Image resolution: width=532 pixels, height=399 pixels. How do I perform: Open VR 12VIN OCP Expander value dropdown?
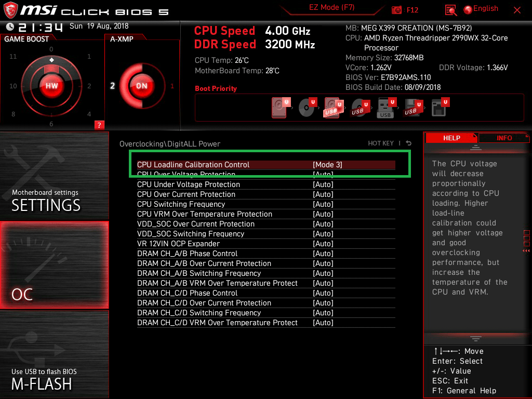(323, 243)
